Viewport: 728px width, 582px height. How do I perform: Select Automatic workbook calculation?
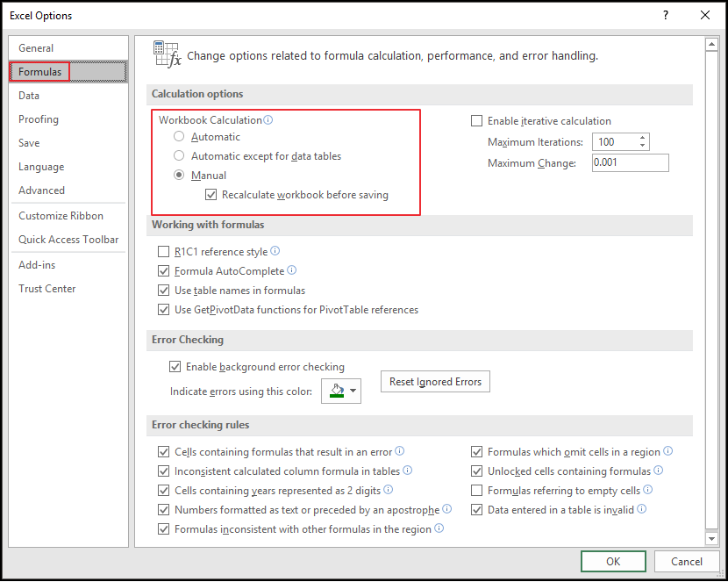coord(179,137)
